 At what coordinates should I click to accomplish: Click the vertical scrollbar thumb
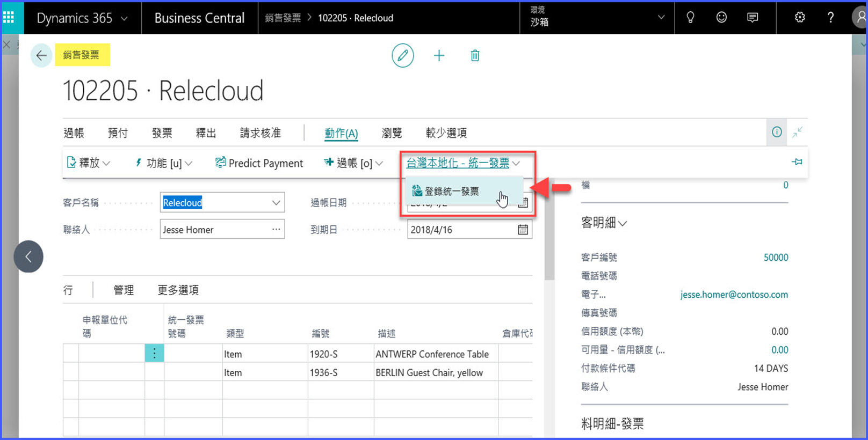point(549,230)
